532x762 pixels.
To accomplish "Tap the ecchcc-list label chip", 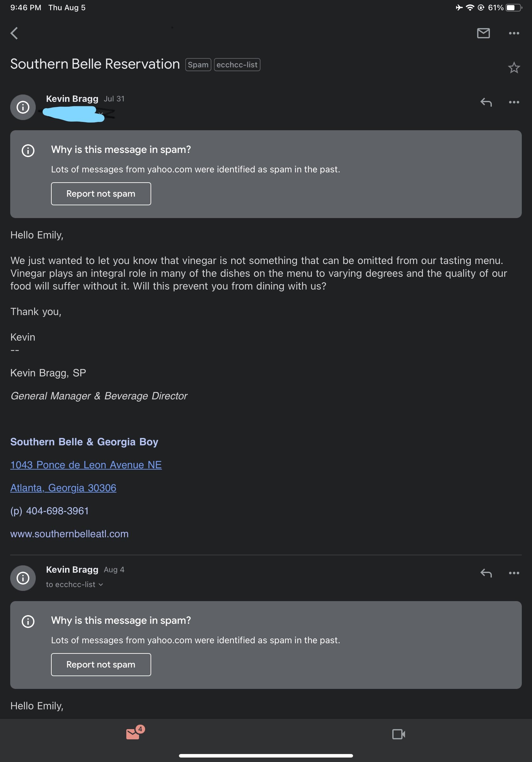I will [237, 65].
